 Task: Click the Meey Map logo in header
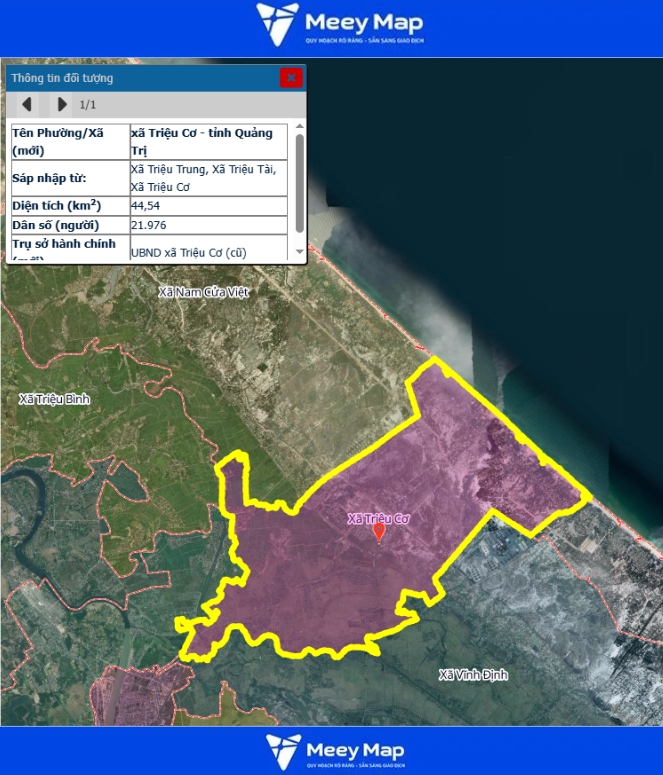[x=340, y=24]
